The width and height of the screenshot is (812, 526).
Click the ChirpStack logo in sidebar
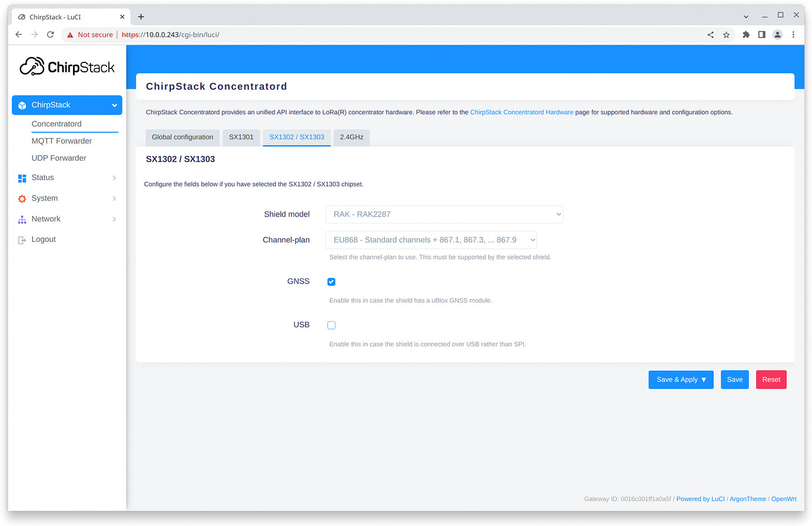click(67, 67)
